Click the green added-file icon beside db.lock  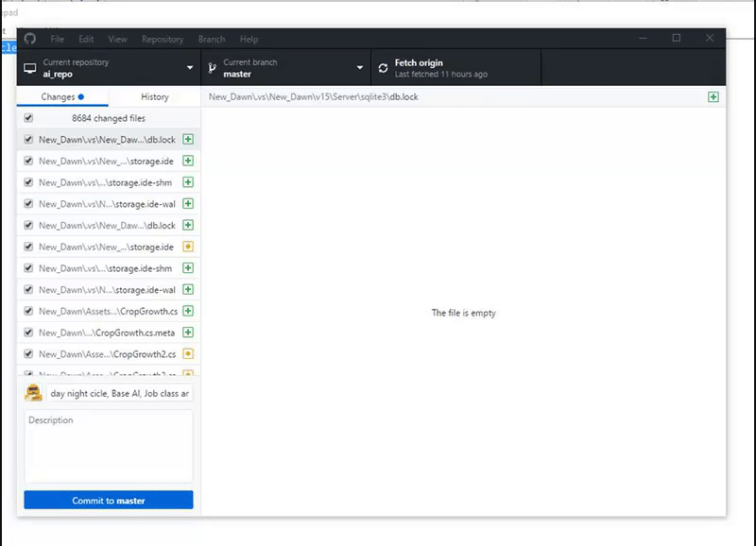click(x=188, y=139)
